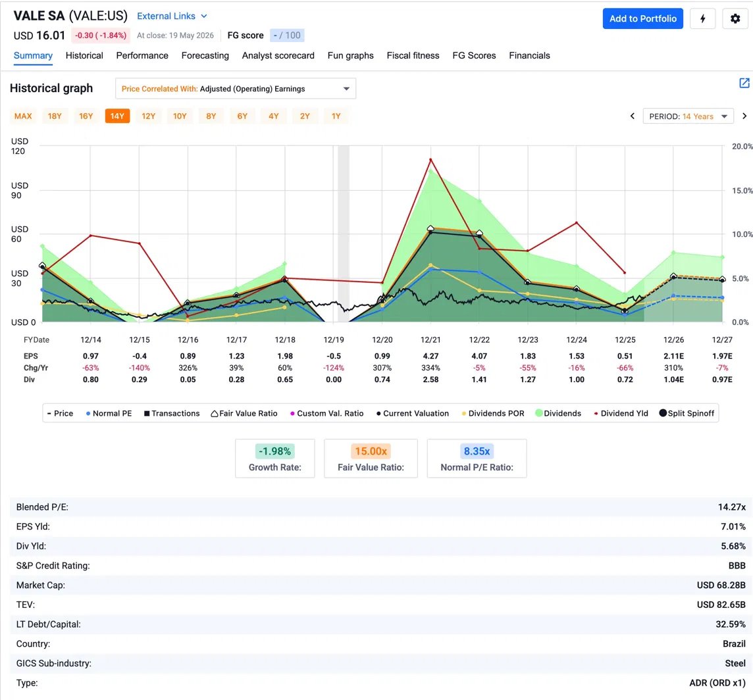Toggle Dividend Yld line in legend

621,413
